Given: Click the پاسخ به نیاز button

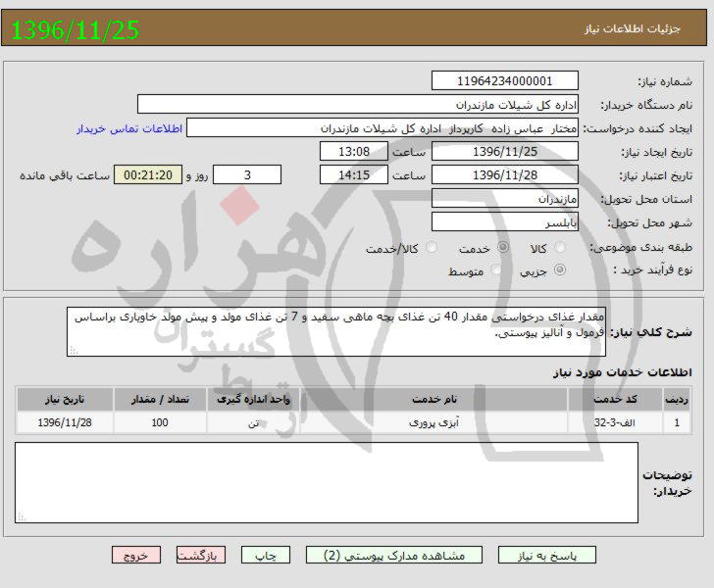Looking at the screenshot, I should (x=547, y=556).
